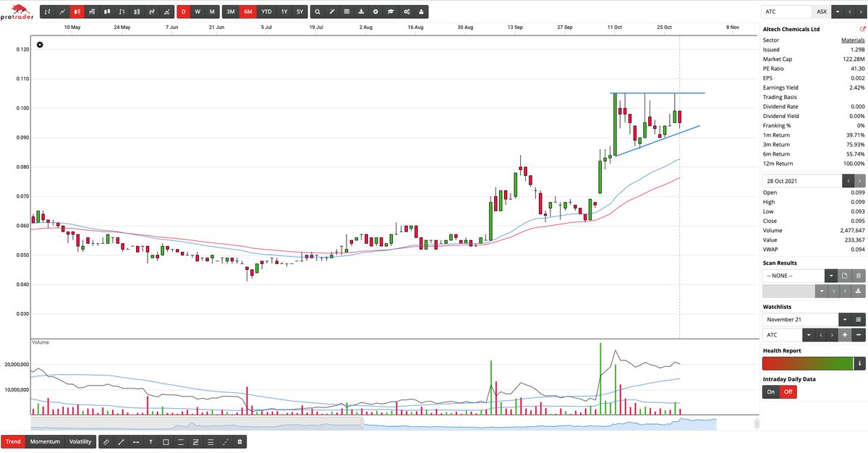Click the ninth chart style icon
The width and height of the screenshot is (868, 453).
[x=166, y=12]
